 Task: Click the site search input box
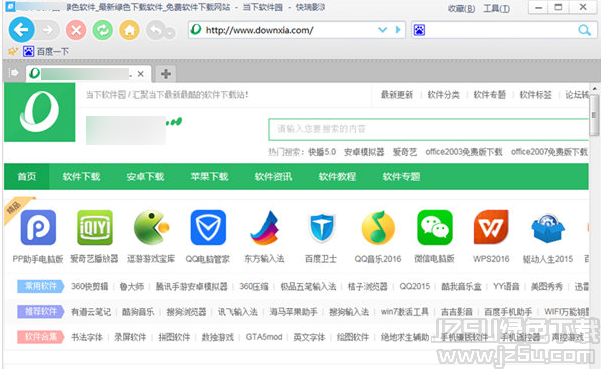tap(429, 129)
